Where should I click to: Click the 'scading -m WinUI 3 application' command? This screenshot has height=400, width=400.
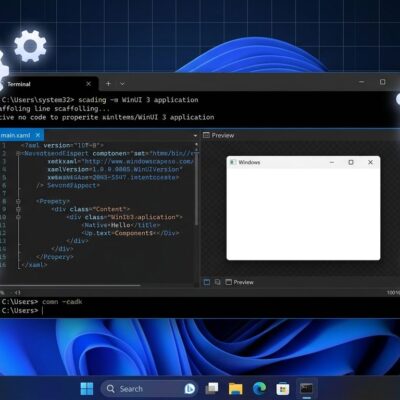pyautogui.click(x=138, y=100)
